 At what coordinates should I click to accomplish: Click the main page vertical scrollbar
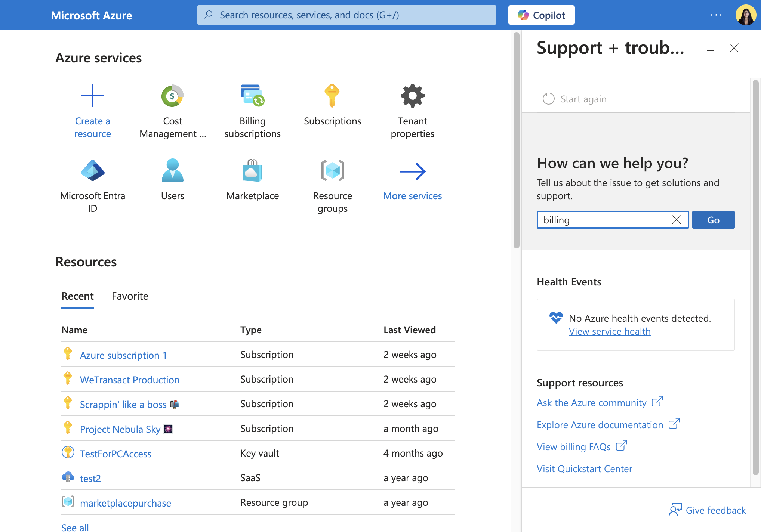(516, 140)
